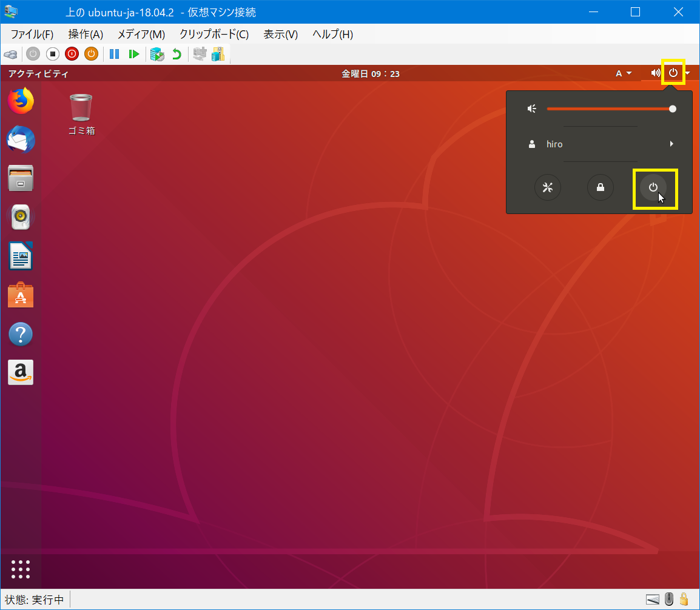Click the Checkpoint icon in toolbar
Screen dimensions: 700x610
157,54
